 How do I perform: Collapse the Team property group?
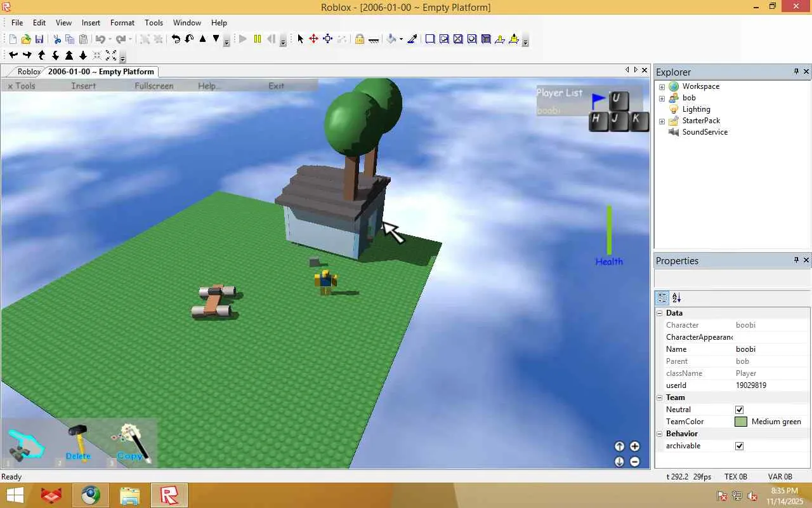tap(660, 398)
